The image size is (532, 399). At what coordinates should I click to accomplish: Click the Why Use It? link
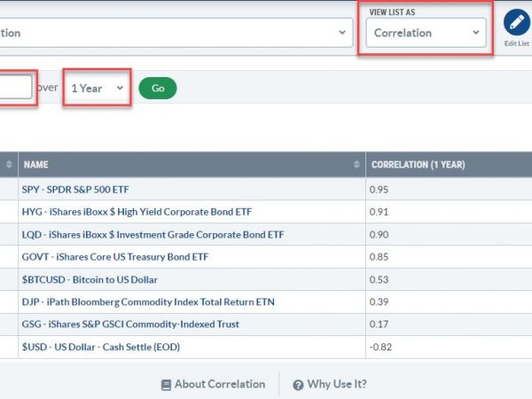[x=337, y=384]
